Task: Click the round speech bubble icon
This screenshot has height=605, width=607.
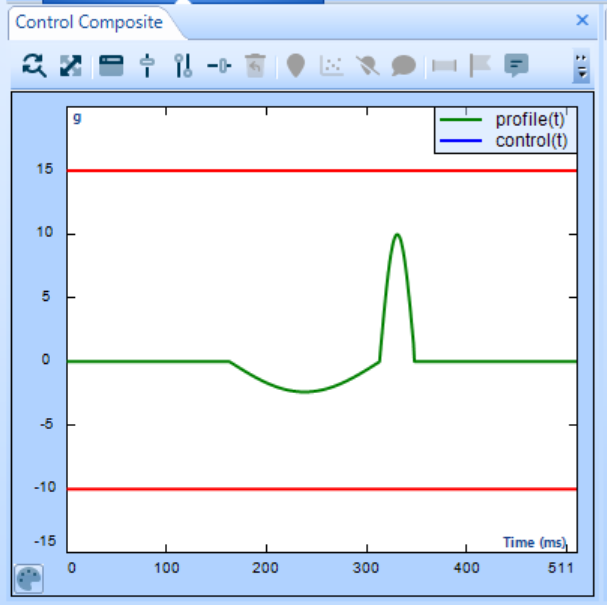Action: pos(403,66)
